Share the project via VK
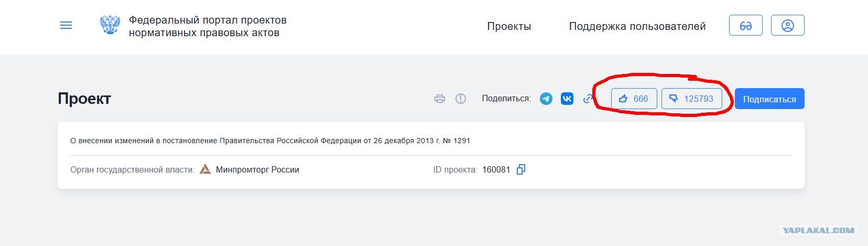868x246 pixels. pos(567,99)
